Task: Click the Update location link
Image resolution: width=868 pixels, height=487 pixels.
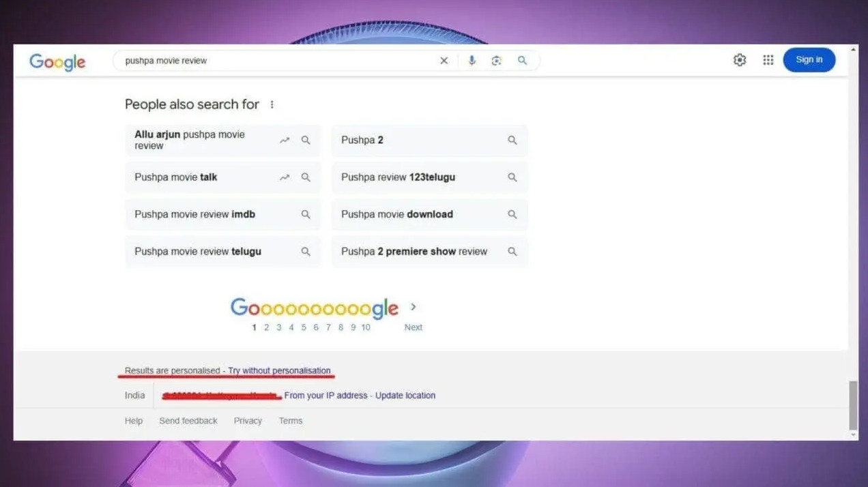Action: tap(405, 396)
